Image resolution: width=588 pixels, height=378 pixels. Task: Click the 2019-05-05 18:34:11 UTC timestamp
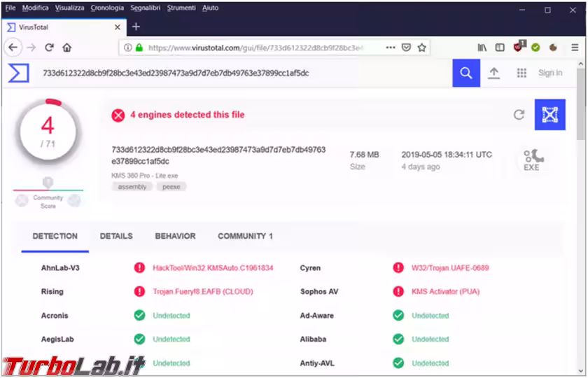click(x=447, y=155)
